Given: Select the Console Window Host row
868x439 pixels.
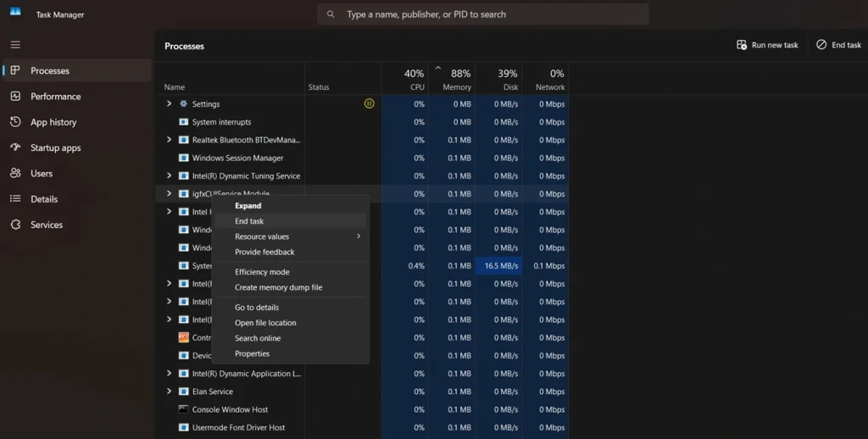Looking at the screenshot, I should tap(362, 409).
